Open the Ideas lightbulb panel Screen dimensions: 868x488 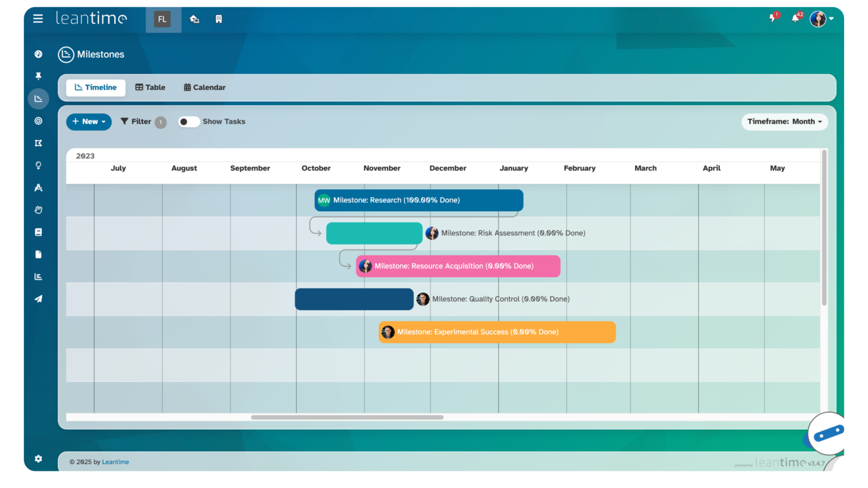coord(38,165)
